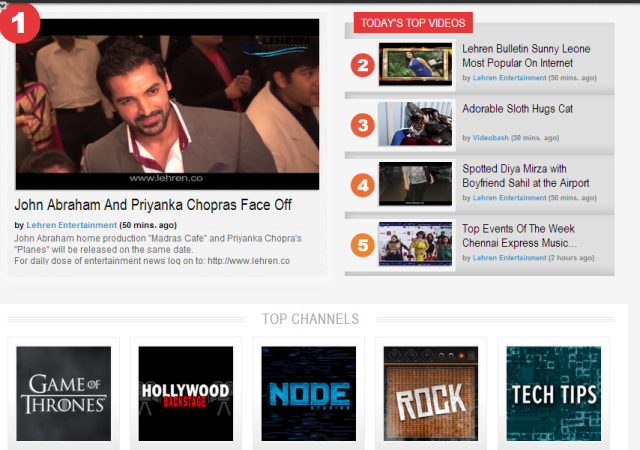Image resolution: width=640 pixels, height=450 pixels.
Task: Open the Diya Mirza airport video thumbnail
Action: tap(415, 184)
